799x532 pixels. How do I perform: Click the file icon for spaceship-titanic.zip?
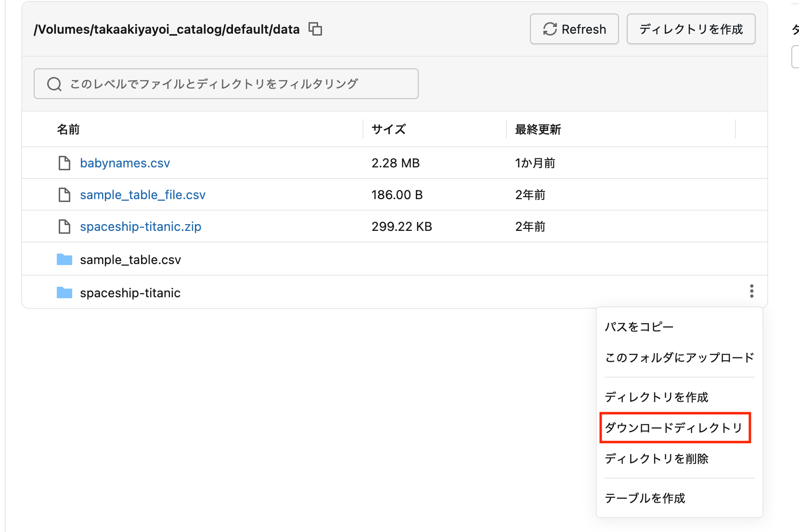(64, 226)
